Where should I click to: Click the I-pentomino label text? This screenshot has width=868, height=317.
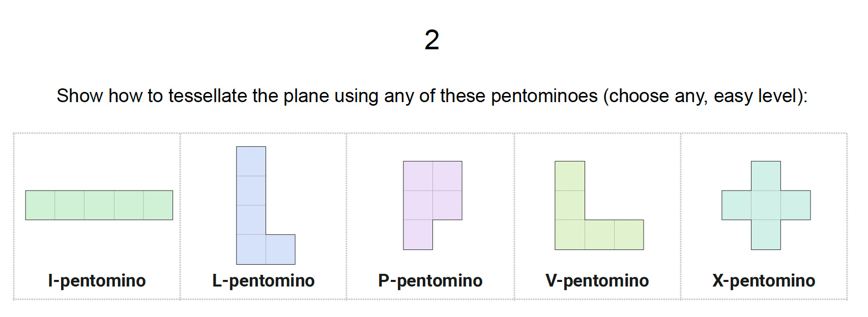point(97,280)
